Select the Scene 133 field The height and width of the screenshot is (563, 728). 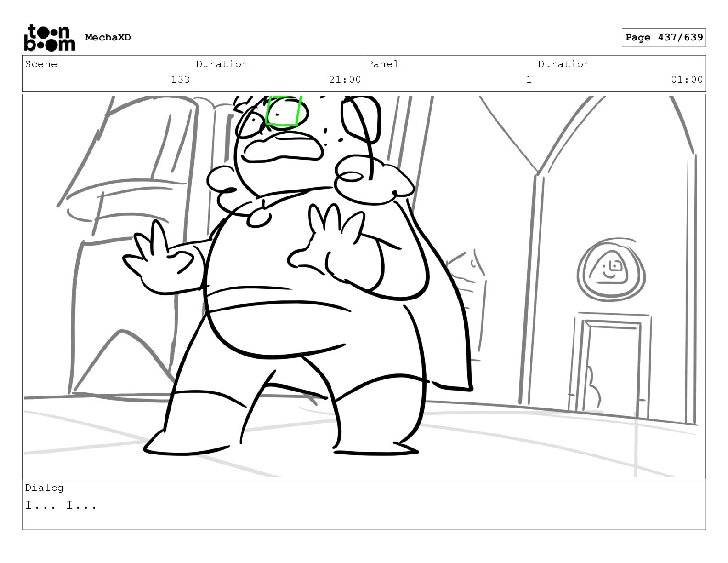click(108, 73)
